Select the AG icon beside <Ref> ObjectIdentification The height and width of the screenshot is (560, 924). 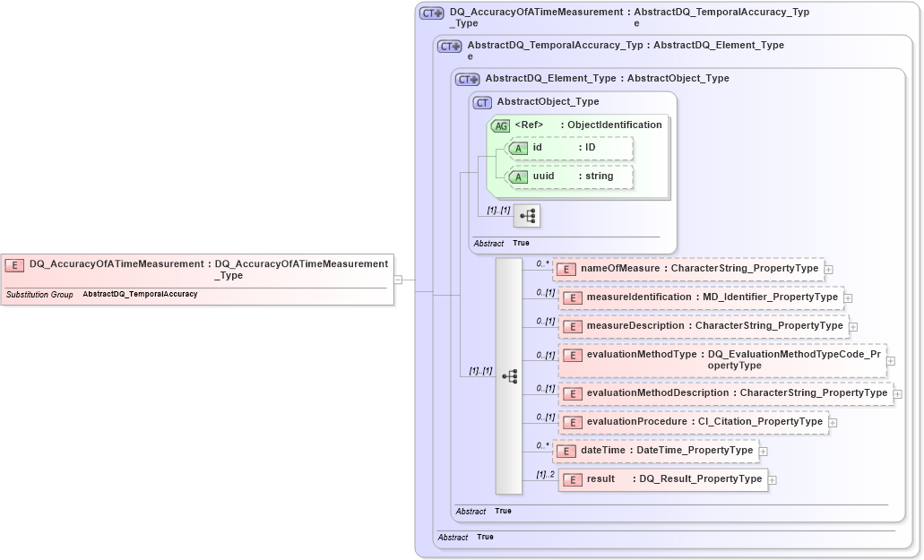point(500,125)
